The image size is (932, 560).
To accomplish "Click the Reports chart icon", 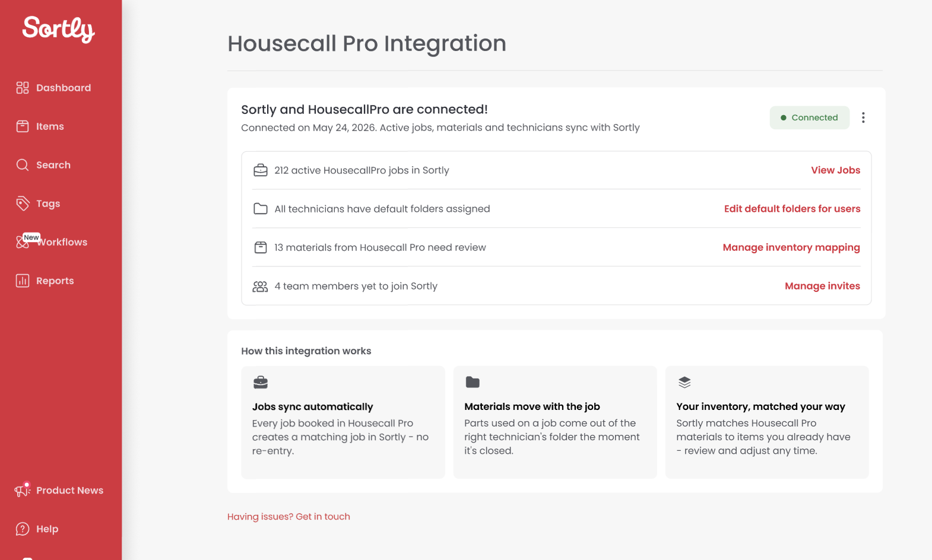I will coord(23,281).
